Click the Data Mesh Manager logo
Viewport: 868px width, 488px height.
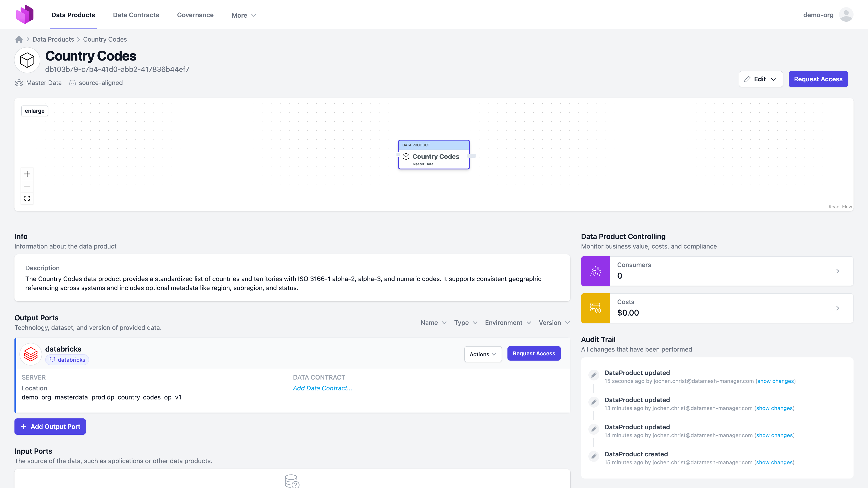pos(25,14)
